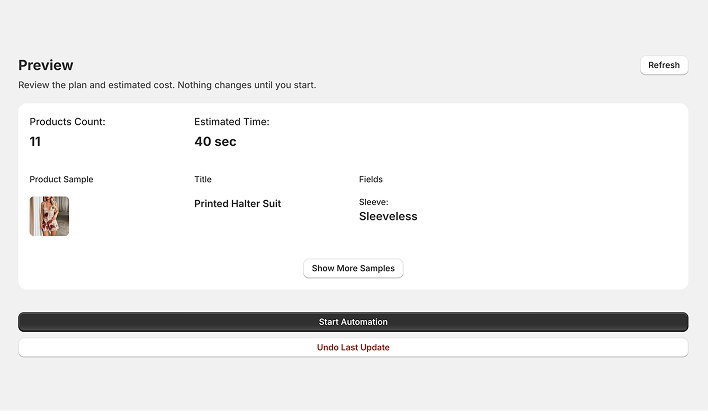708x411 pixels.
Task: Select the Printed Halter Suit title text
Action: (x=237, y=204)
